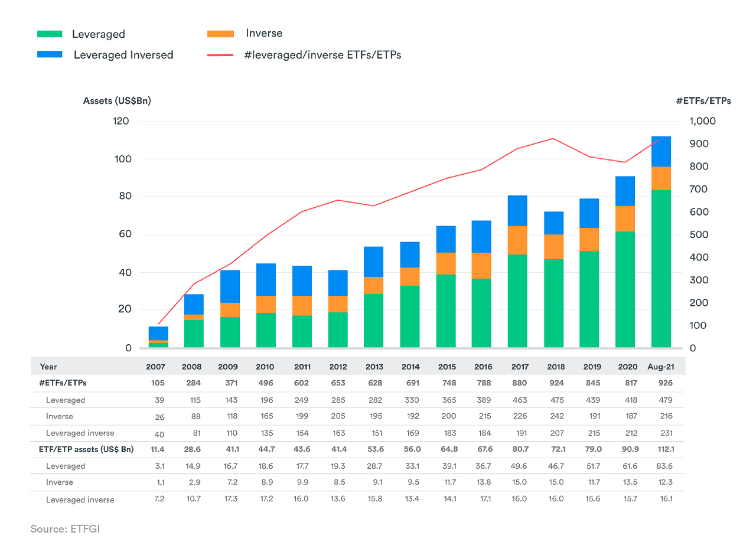This screenshot has width=756, height=542.
Task: Click 'ETF/ETP assets (US$ Bn)' row label
Action: point(86,449)
